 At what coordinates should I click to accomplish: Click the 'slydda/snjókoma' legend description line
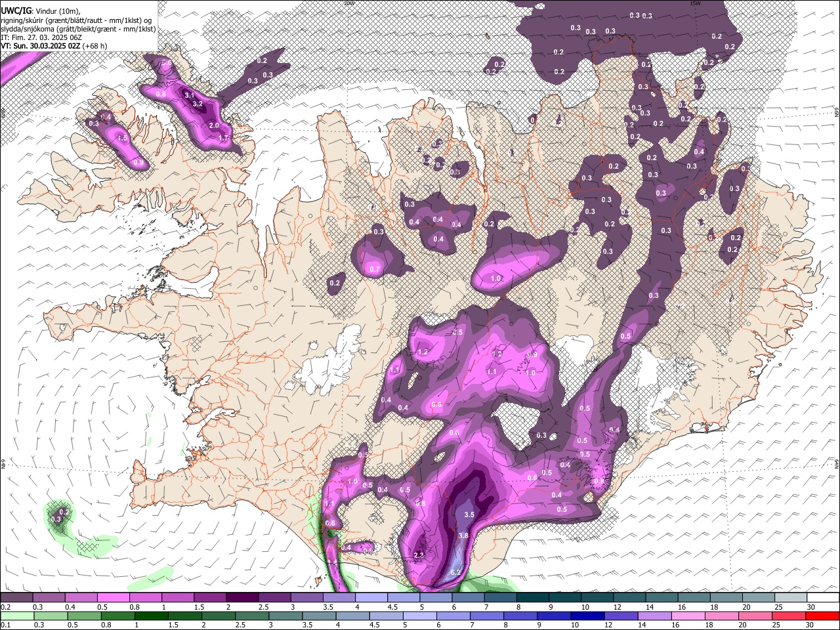79,29
